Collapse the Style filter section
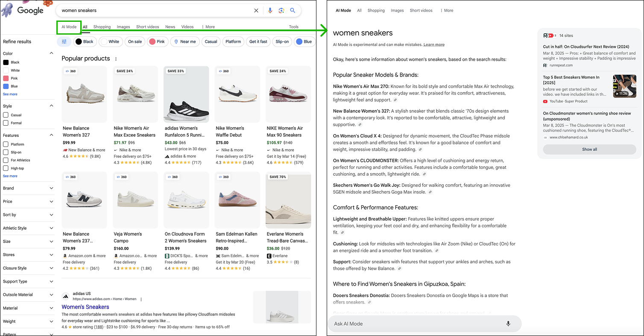Screen dimensions: 644x336 (x=52, y=106)
